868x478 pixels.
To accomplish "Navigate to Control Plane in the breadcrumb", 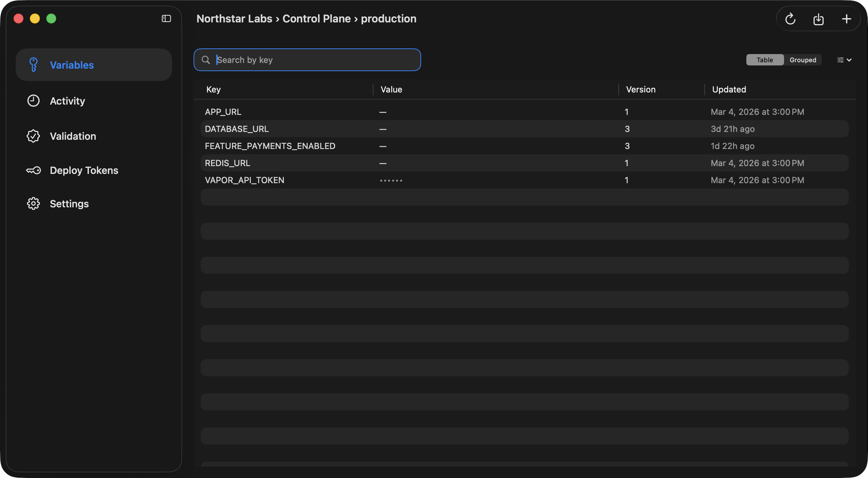I will click(316, 18).
